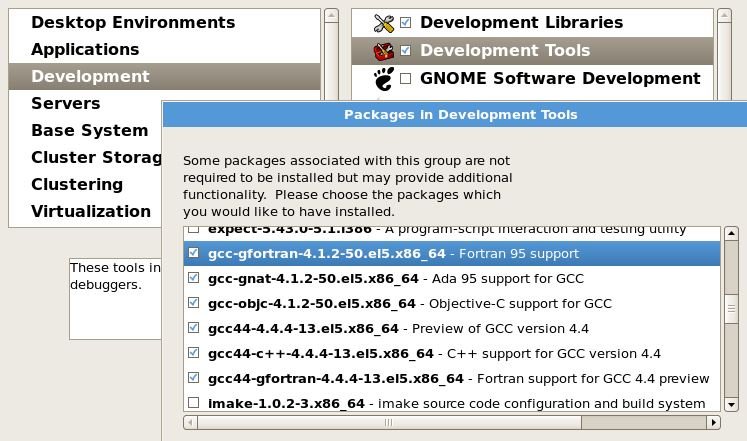
Task: Uncheck the gcc-objc package checkbox
Action: [193, 303]
